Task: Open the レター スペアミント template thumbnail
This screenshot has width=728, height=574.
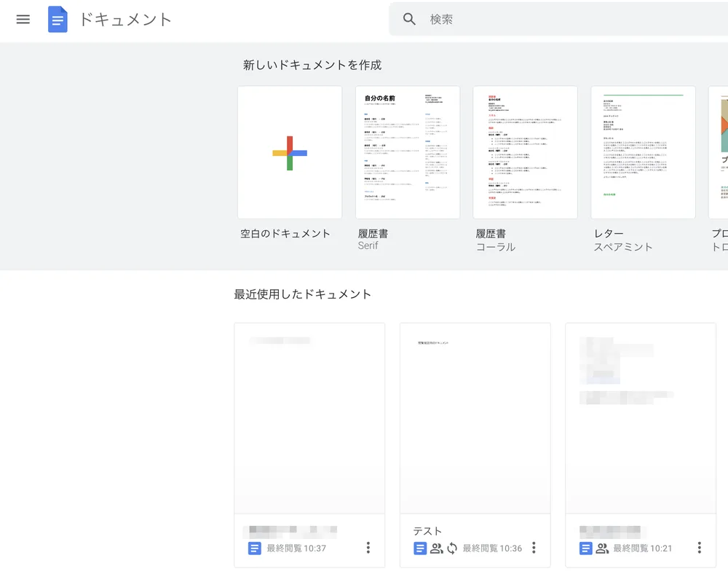Action: pos(643,152)
